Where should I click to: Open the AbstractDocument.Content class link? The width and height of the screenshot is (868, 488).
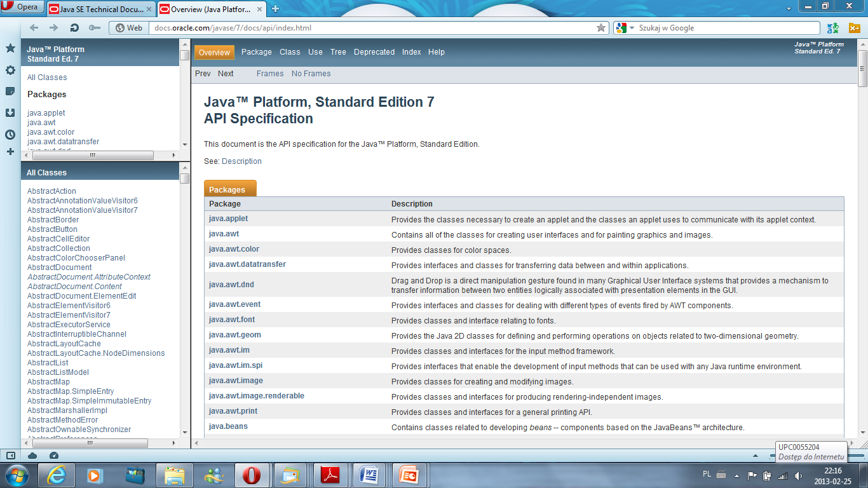tap(74, 287)
